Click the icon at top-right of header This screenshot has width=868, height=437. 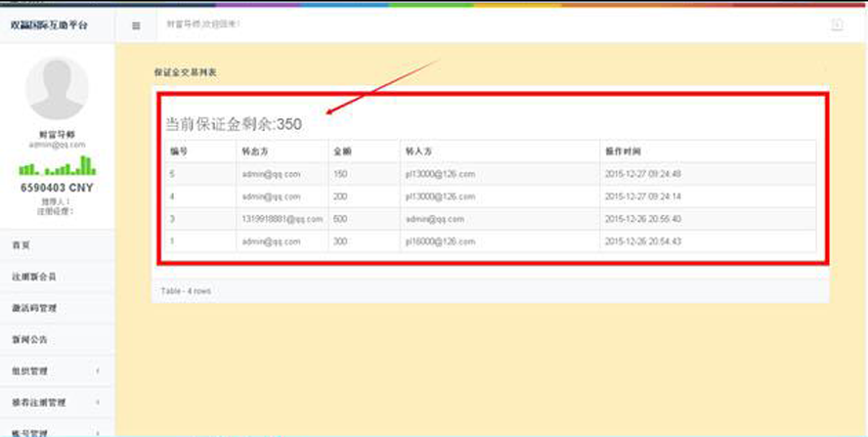[837, 24]
